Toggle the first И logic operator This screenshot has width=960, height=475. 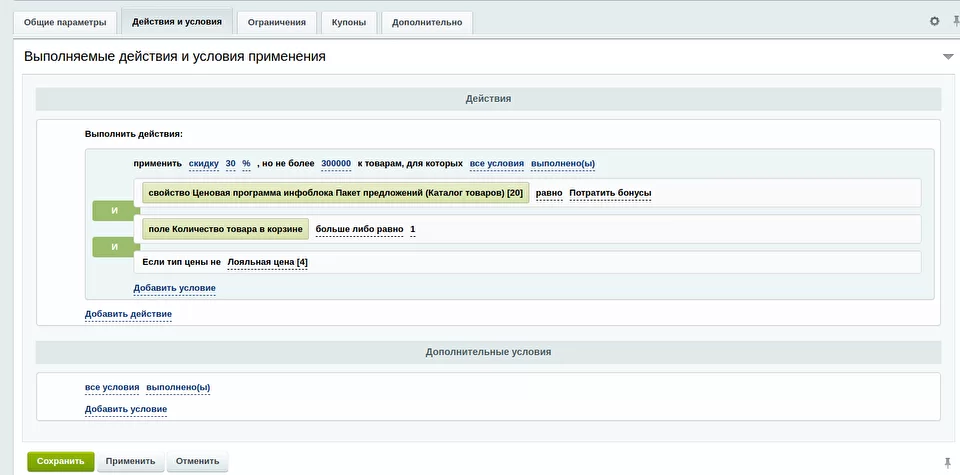114,211
